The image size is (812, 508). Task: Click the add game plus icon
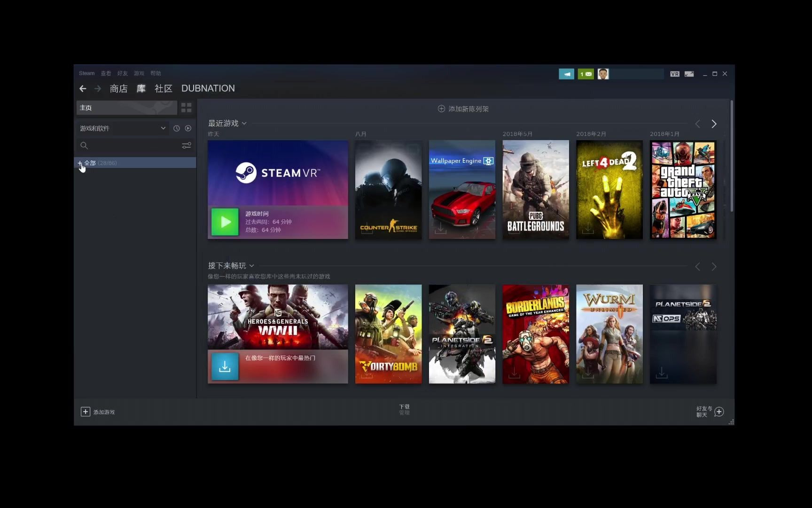pos(85,412)
